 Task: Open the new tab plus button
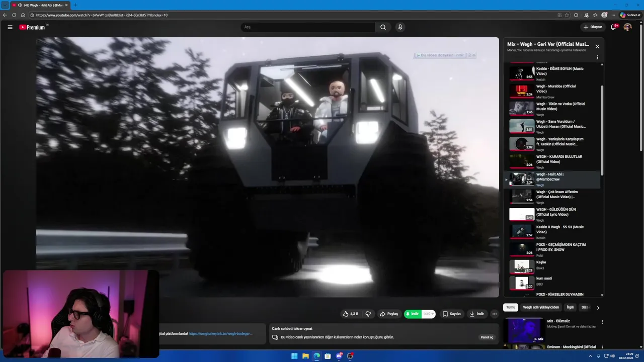[75, 5]
